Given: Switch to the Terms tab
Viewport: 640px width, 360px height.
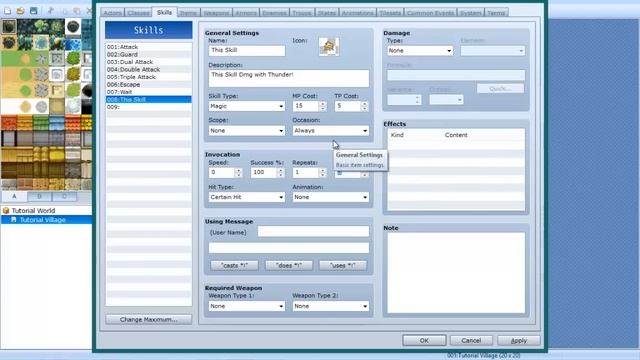Looking at the screenshot, I should [x=496, y=13].
